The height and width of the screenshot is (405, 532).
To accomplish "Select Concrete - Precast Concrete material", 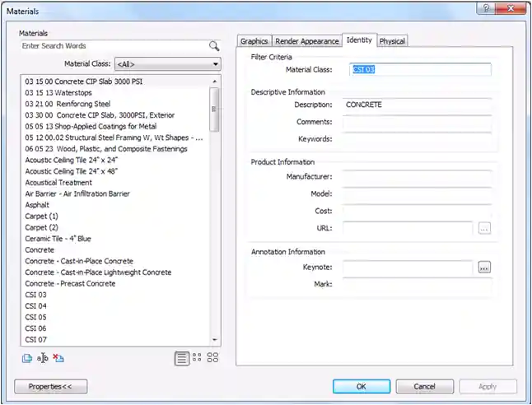I will pyautogui.click(x=70, y=283).
